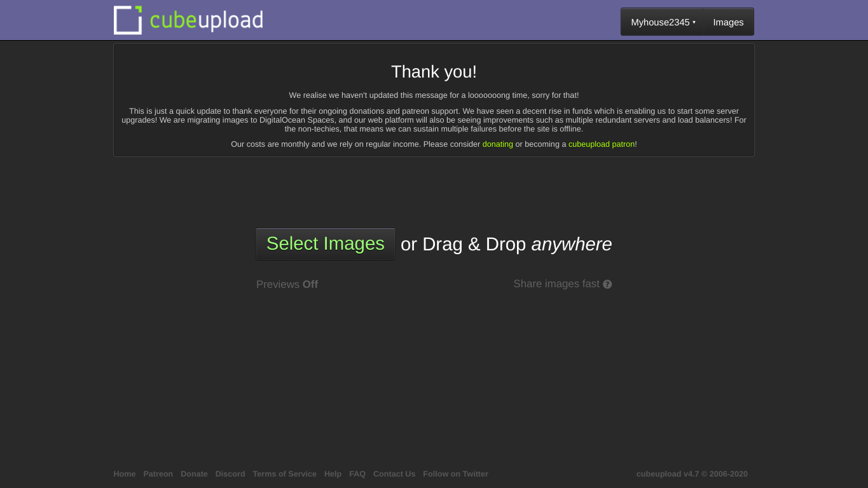Open the Contact Us page
Image resolution: width=868 pixels, height=488 pixels.
click(394, 474)
